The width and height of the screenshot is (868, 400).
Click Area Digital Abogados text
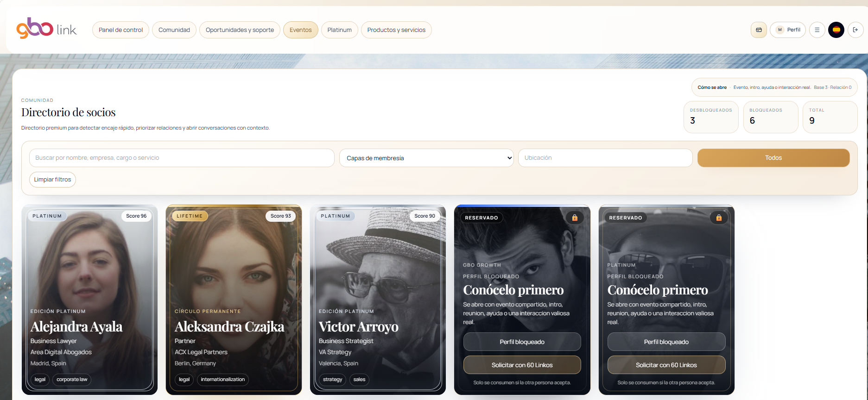[61, 352]
